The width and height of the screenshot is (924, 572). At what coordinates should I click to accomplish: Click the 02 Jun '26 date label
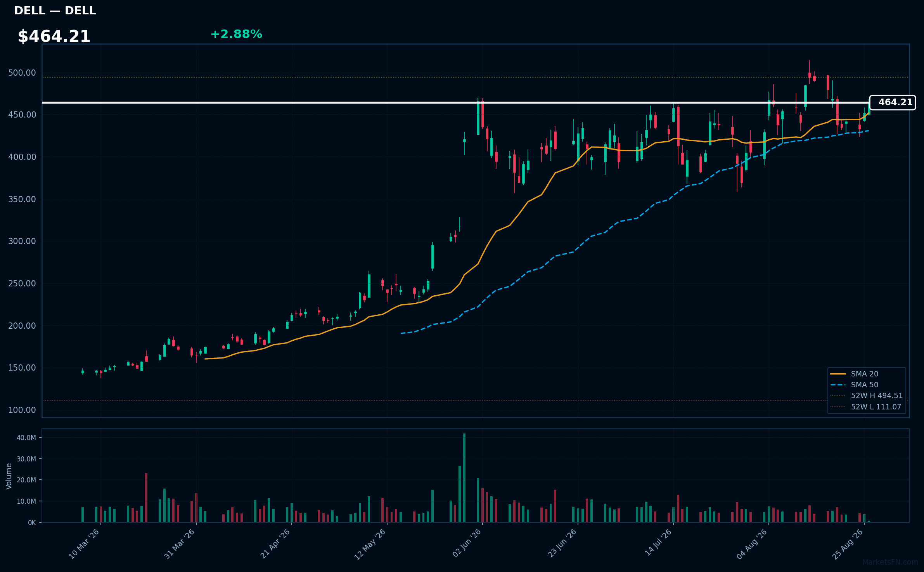tap(467, 543)
